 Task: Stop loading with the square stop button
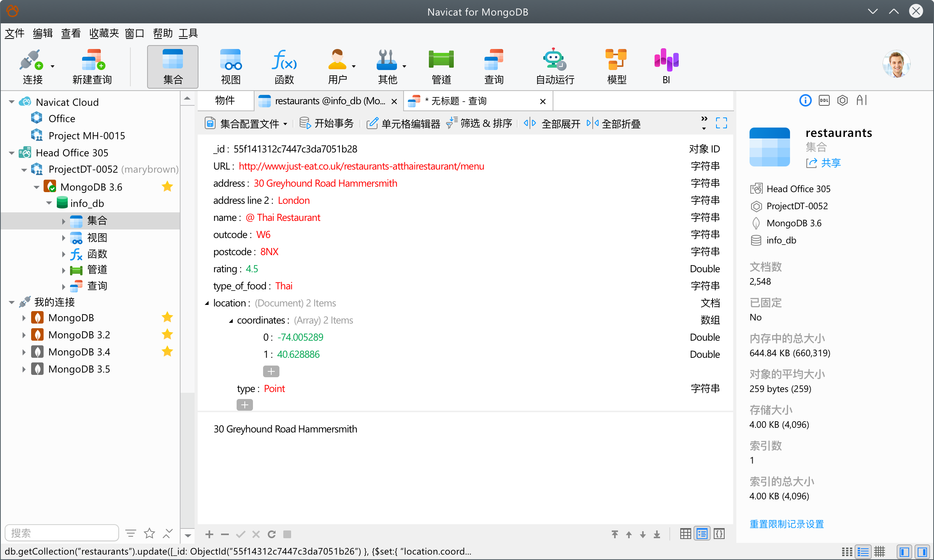(287, 534)
